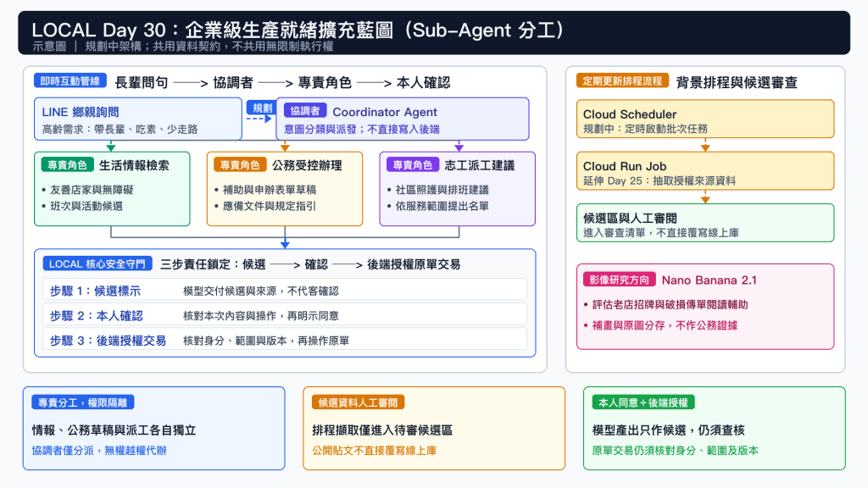Click the orange "候選資料人工審閱" badge

coord(358,402)
